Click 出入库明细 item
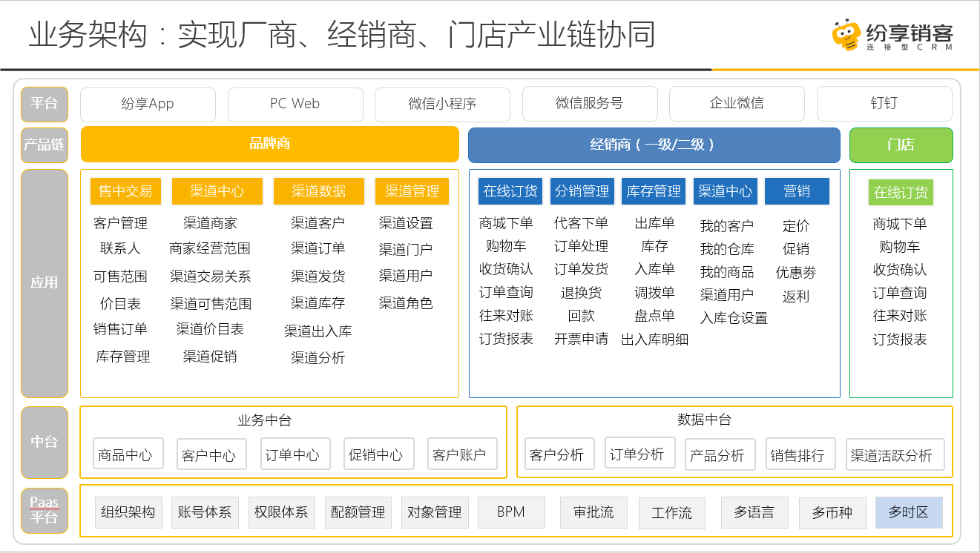Screen dimensions: 980x553 [655, 340]
